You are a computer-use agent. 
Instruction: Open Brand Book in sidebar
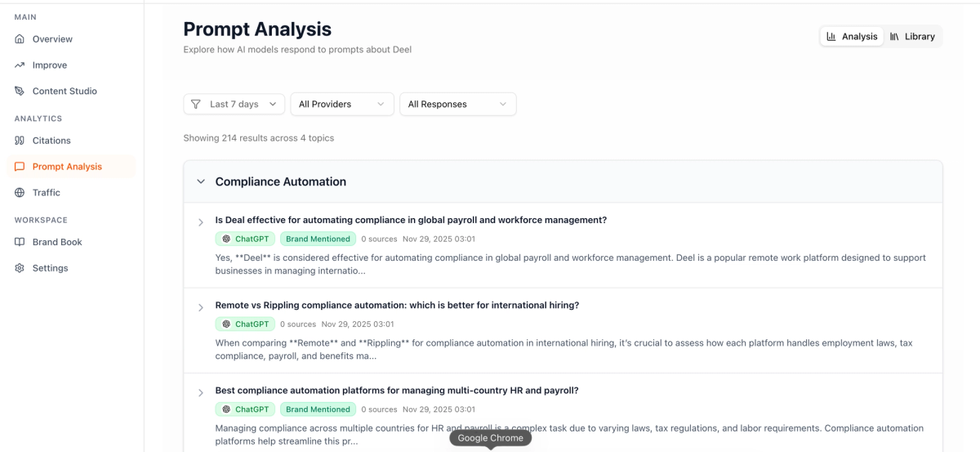pyautogui.click(x=72, y=242)
